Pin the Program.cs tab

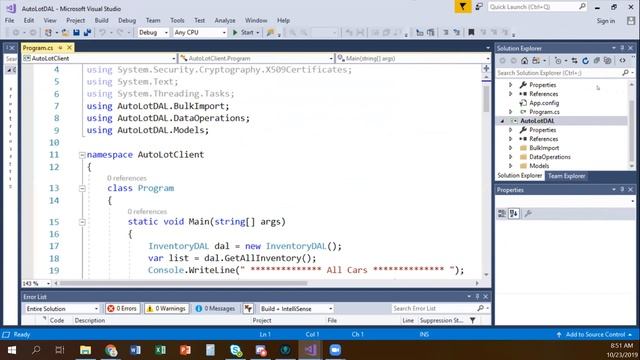pos(60,48)
